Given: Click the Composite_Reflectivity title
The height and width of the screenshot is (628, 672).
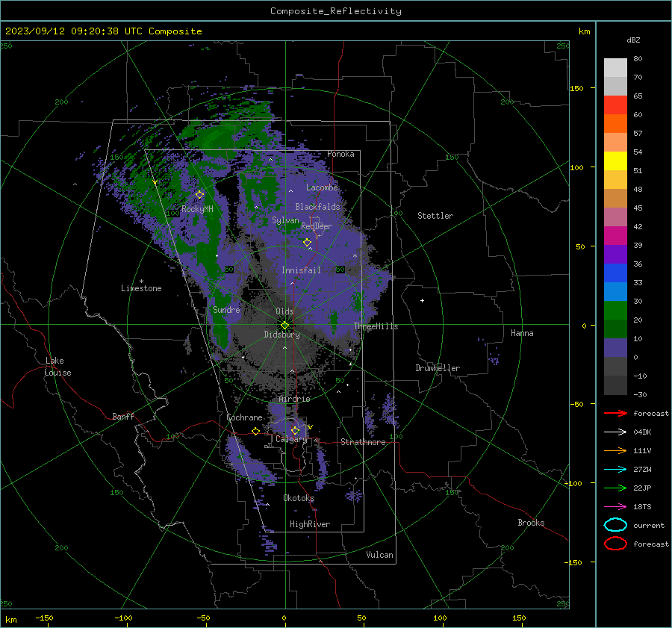Looking at the screenshot, I should pos(336,11).
